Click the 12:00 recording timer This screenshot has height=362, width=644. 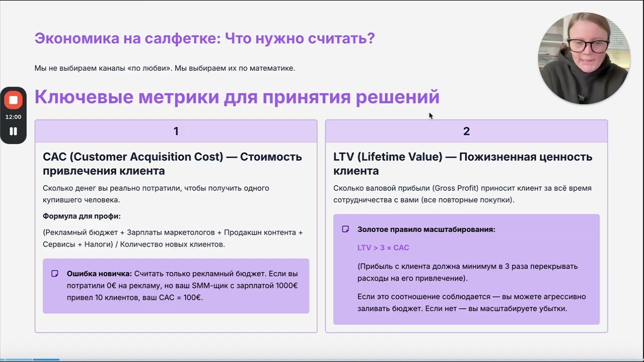pyautogui.click(x=13, y=117)
